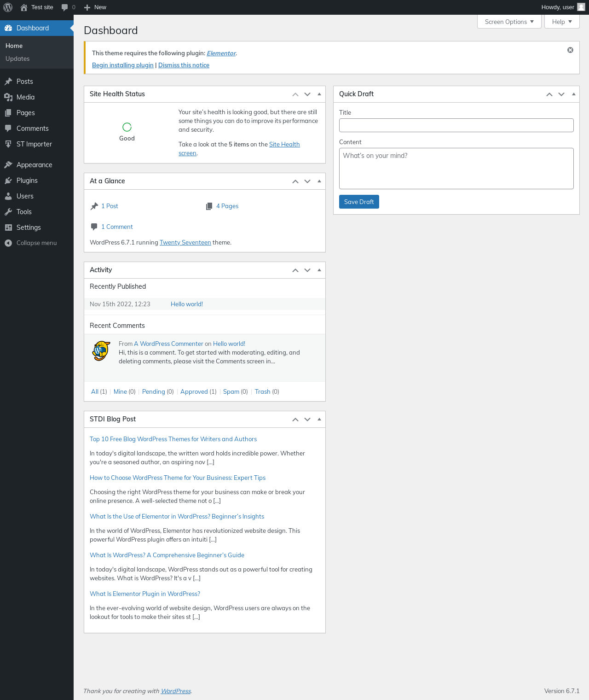Focus the What's on your mind content box

coord(456,169)
